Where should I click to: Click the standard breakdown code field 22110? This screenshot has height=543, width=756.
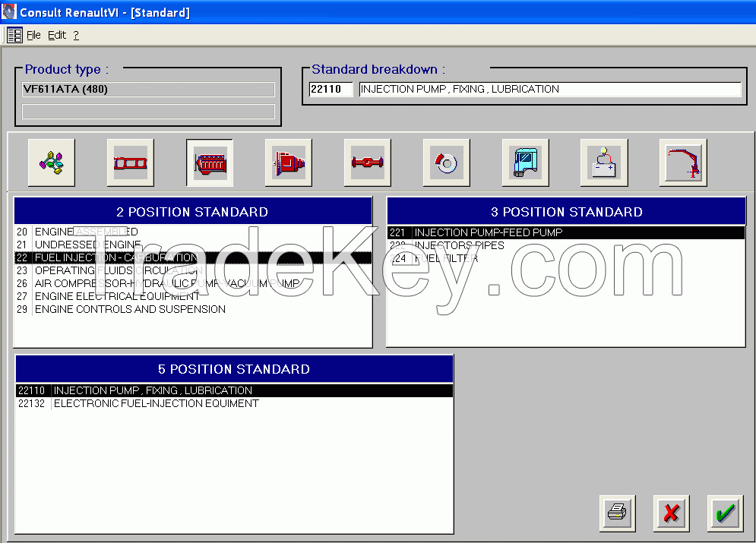tap(331, 89)
